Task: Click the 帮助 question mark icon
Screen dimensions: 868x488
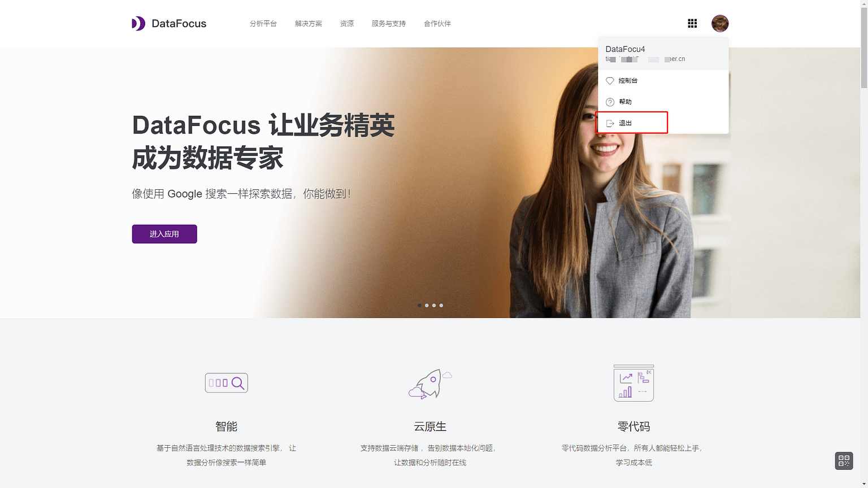Action: (x=610, y=102)
